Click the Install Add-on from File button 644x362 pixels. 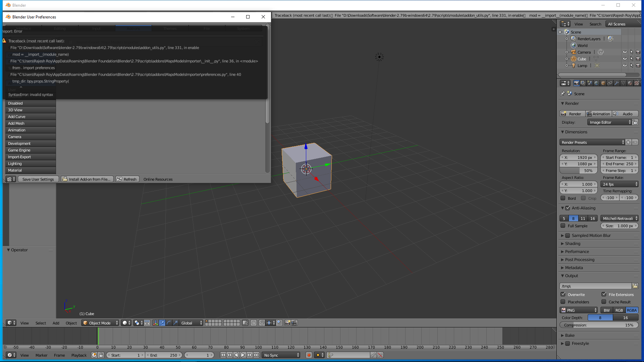(x=87, y=179)
